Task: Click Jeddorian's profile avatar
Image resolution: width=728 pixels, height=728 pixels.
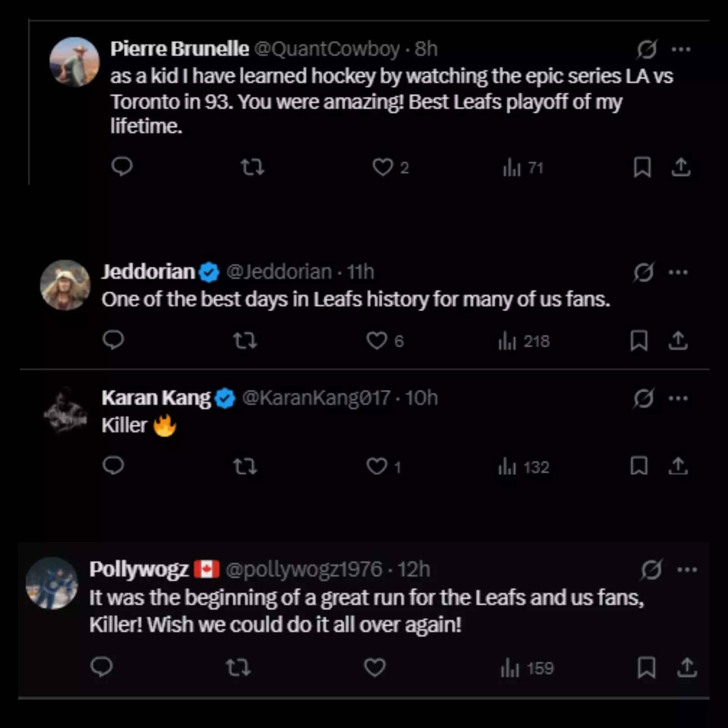Action: (65, 285)
